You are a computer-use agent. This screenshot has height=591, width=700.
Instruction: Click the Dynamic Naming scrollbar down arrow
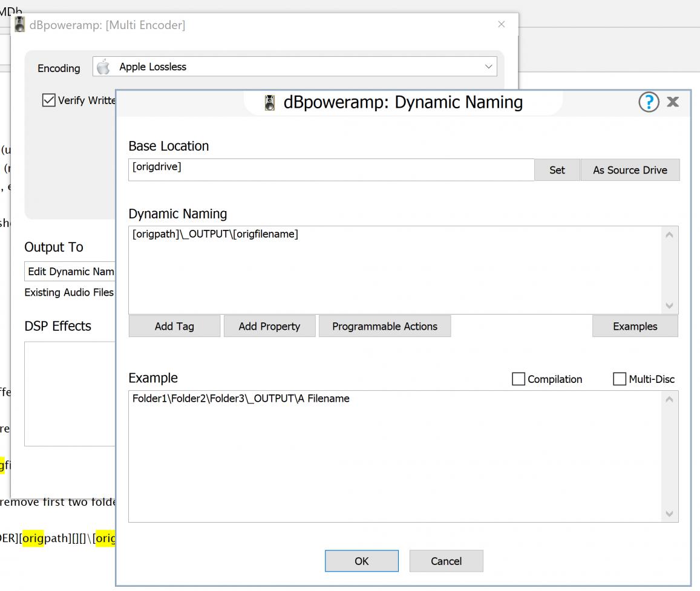tap(669, 305)
